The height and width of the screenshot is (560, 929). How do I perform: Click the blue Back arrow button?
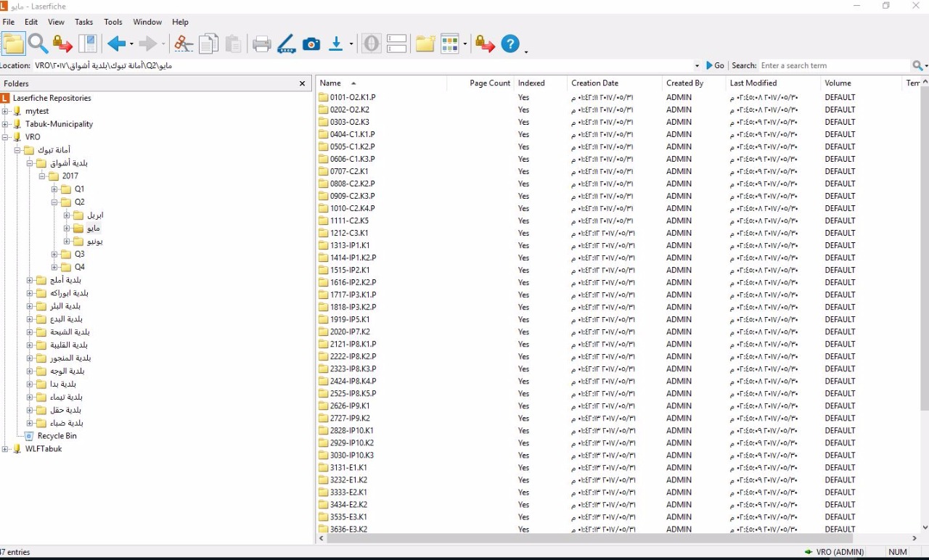coord(116,44)
